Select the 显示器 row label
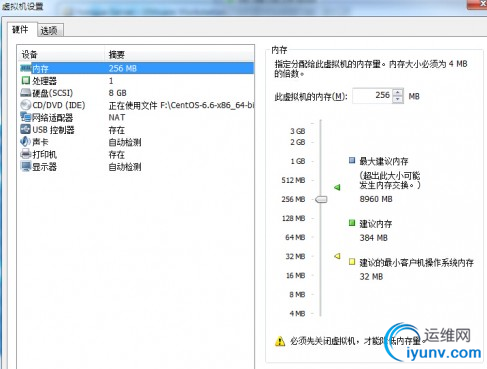Viewport: 487px width, 369px height. pyautogui.click(x=44, y=166)
